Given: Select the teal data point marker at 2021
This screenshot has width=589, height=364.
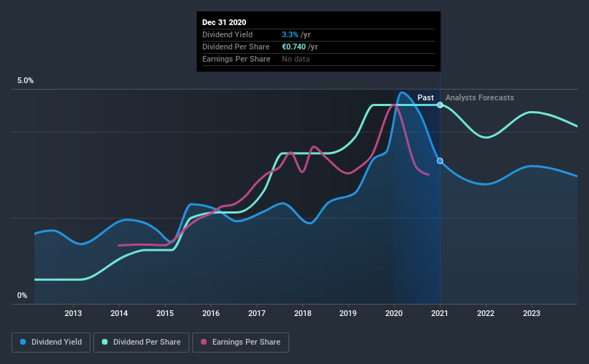Looking at the screenshot, I should [x=440, y=105].
